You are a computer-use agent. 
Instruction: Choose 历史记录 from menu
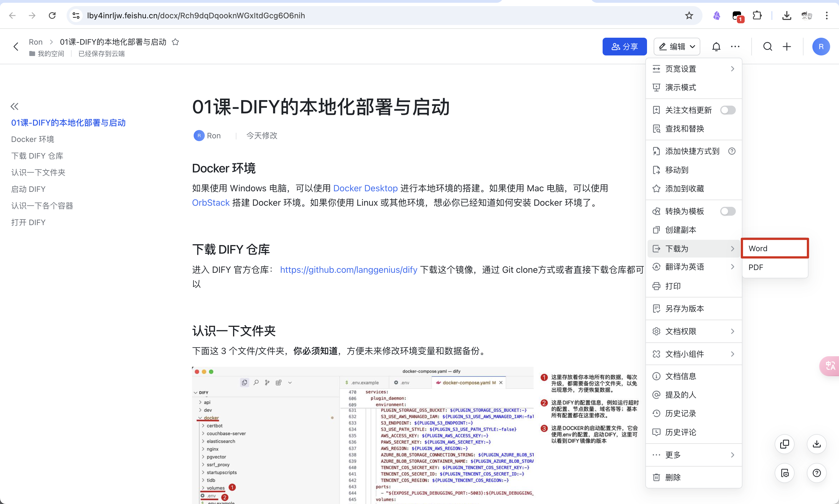pos(694,413)
